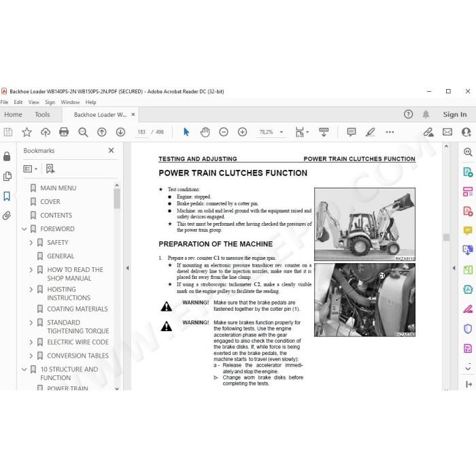This screenshot has width=476, height=476.
Task: Open the Sign menu
Action: pos(50,102)
